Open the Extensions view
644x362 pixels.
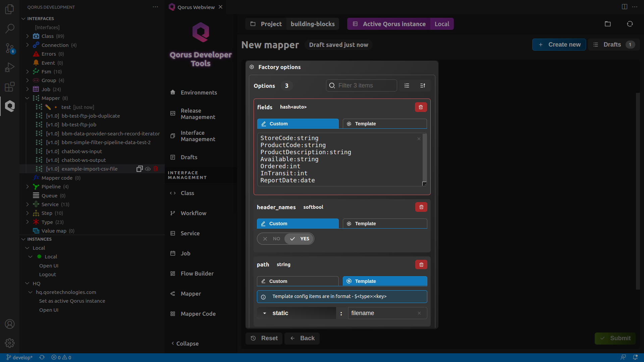(10, 87)
